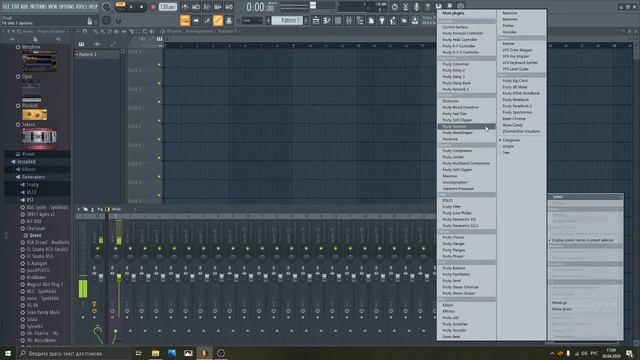Toggle the orange typing keyboard icon
Screen dimensions: 640x360
185,20
